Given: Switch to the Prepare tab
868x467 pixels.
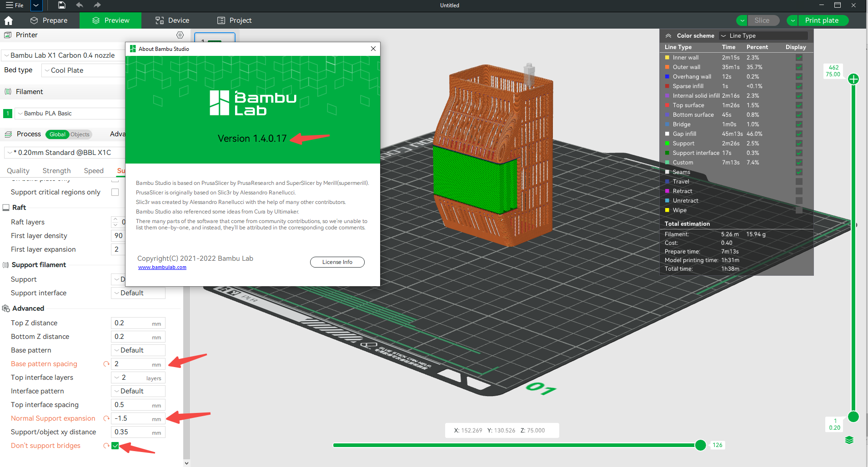Looking at the screenshot, I should 50,20.
